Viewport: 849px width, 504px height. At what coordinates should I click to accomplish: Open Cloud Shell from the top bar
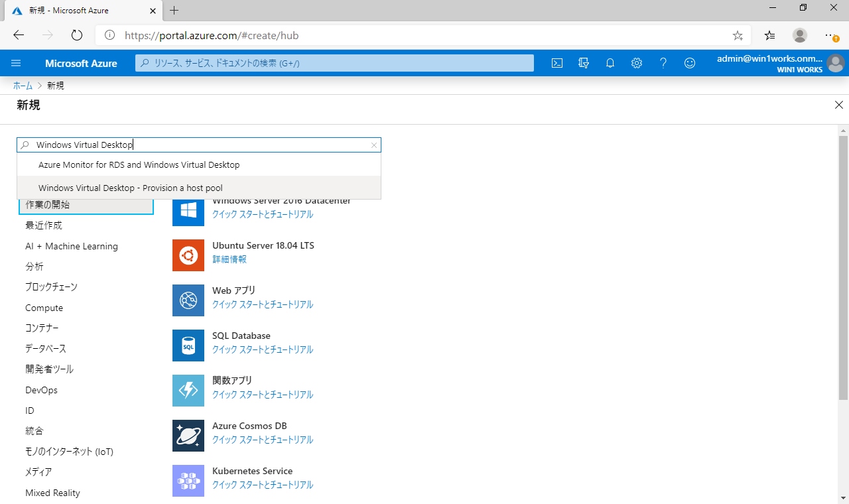pos(558,63)
